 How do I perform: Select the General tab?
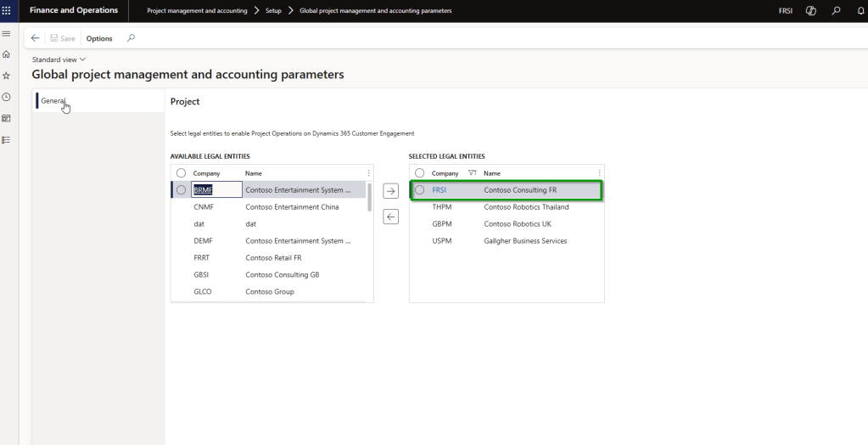[53, 101]
